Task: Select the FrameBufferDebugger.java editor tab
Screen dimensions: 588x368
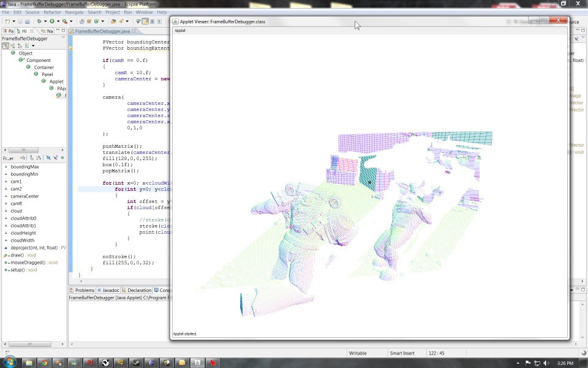Action: tap(102, 31)
